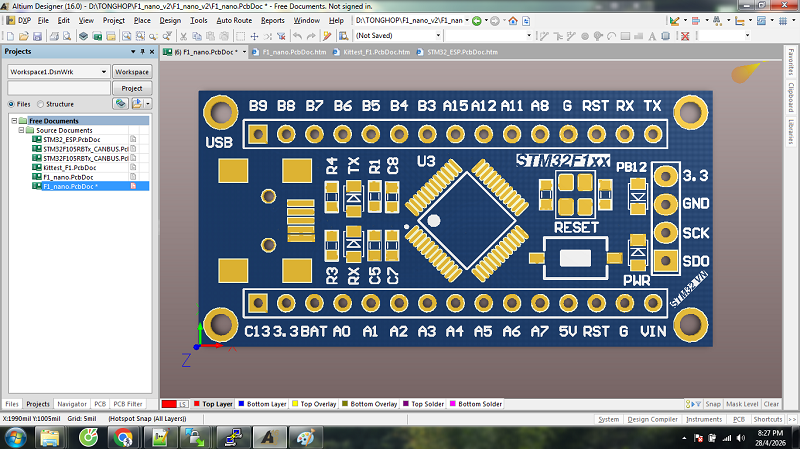Open the Projects panel options dropdown arrow
Screen dimensions: 800x449
point(133,52)
